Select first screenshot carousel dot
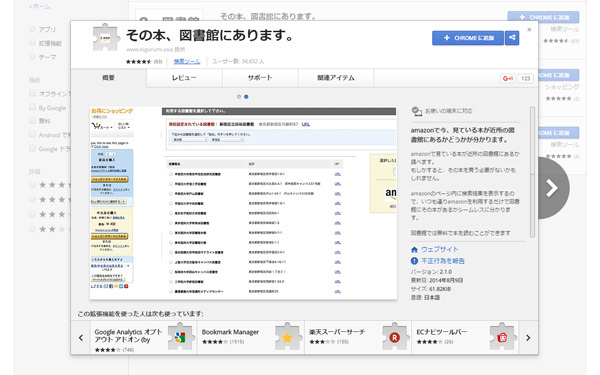Viewport: 600px width, 375px height. (x=239, y=97)
